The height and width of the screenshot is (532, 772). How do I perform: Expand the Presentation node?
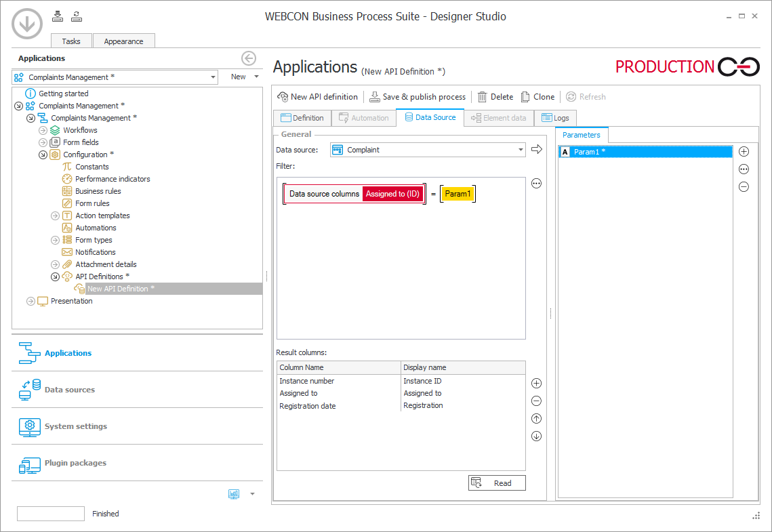tap(31, 301)
